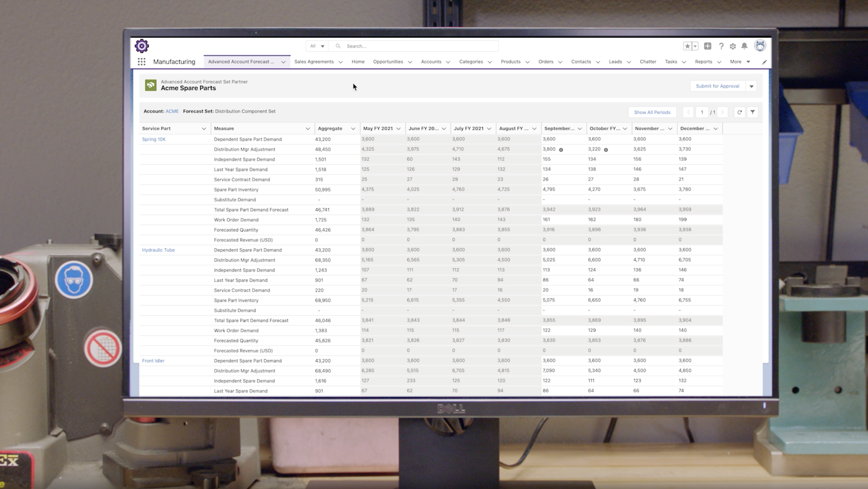Screen dimensions: 868x489
Task: Open the July FY 2021 column chevron
Action: coord(489,129)
